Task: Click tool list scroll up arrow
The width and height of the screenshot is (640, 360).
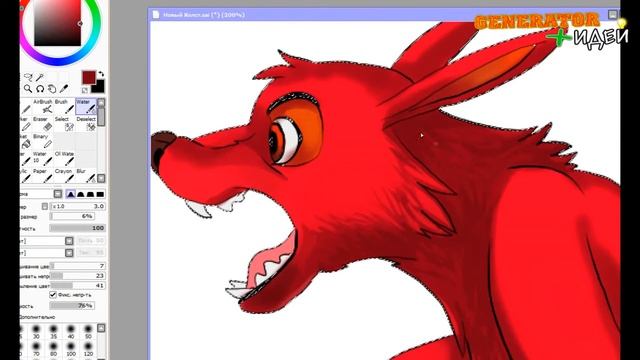Action: pyautogui.click(x=101, y=102)
